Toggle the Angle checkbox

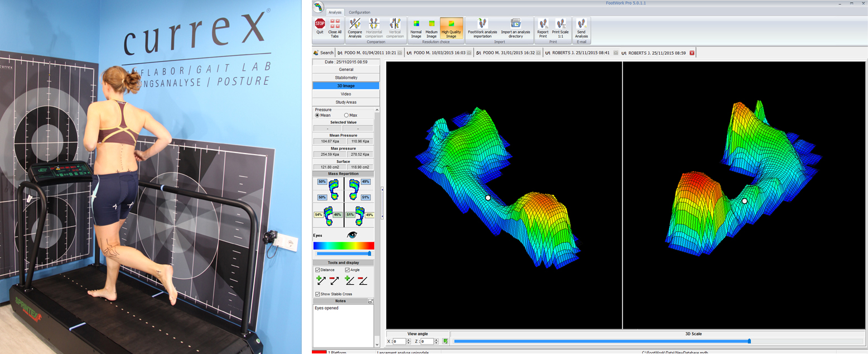point(348,270)
